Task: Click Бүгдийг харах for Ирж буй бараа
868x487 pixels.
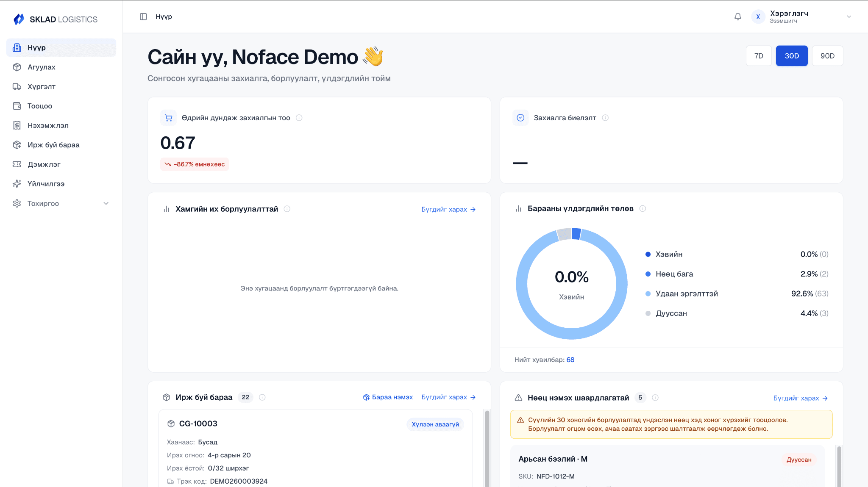Action: pyautogui.click(x=448, y=397)
